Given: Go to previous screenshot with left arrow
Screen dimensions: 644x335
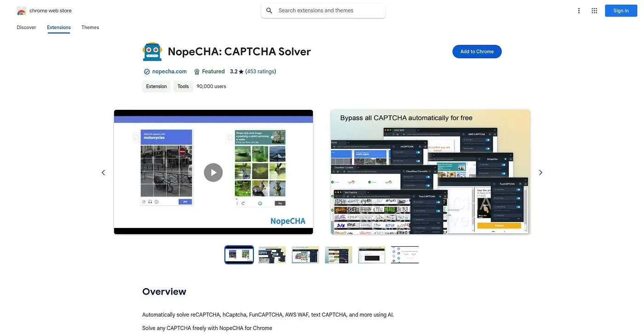Looking at the screenshot, I should coord(103,172).
